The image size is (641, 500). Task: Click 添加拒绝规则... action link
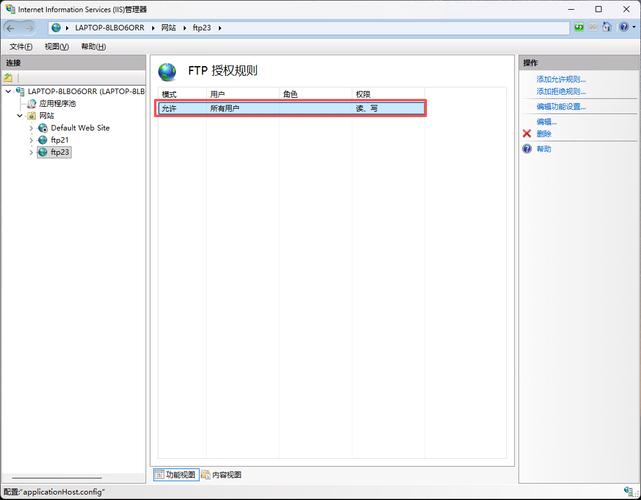click(x=561, y=91)
